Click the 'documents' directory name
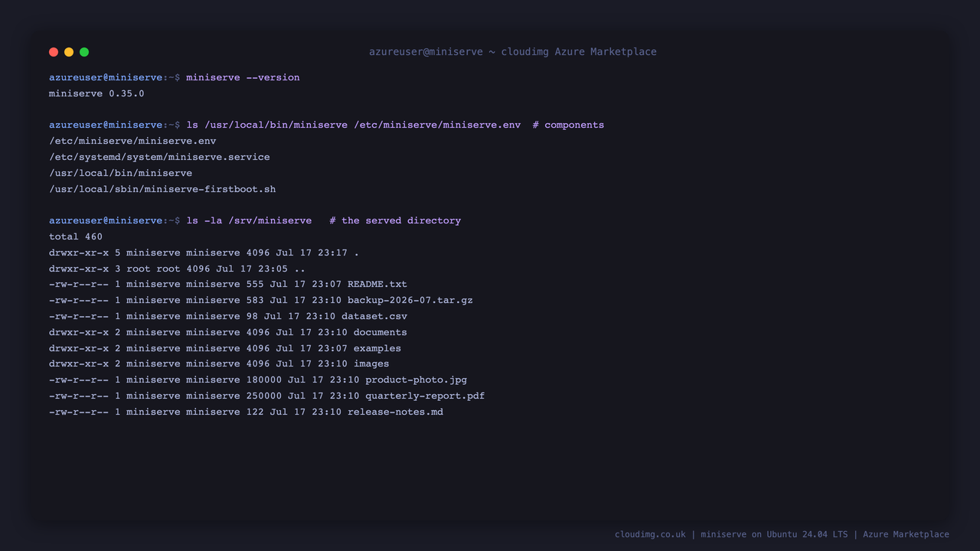Viewport: 980px width, 551px height. [x=381, y=332]
